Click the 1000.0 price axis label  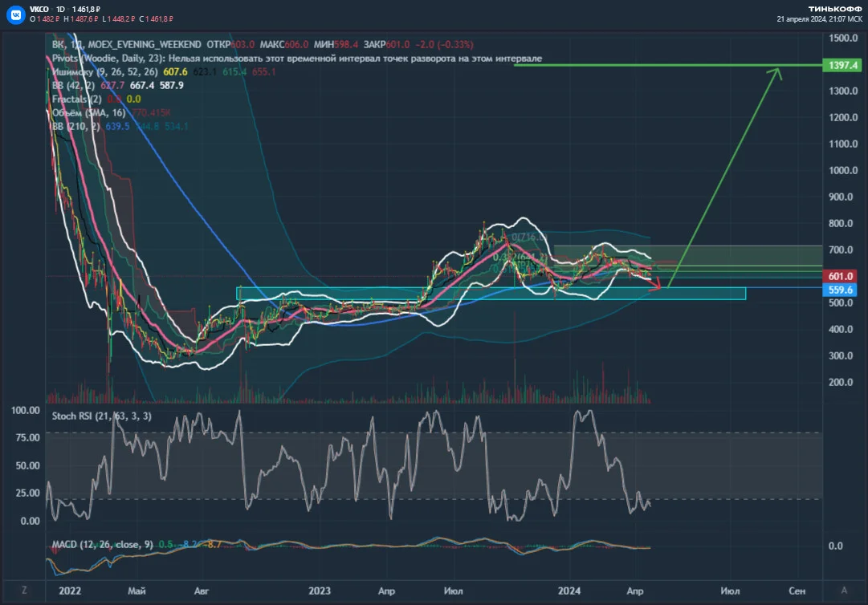pyautogui.click(x=843, y=170)
